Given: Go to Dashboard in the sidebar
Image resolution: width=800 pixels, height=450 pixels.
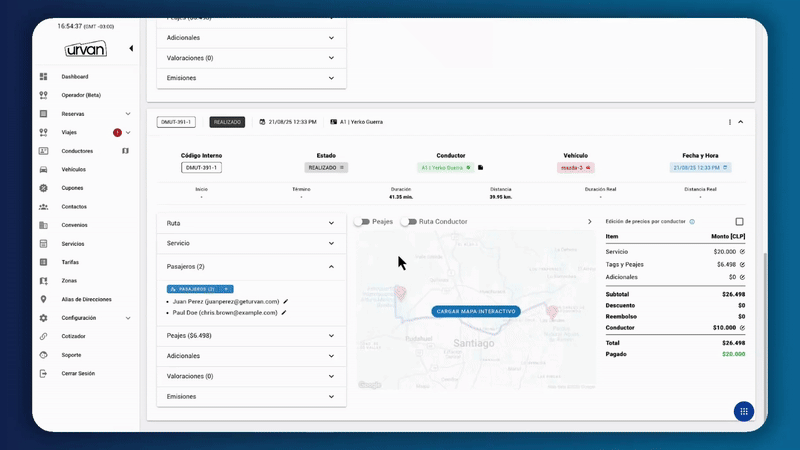Looking at the screenshot, I should click(74, 77).
